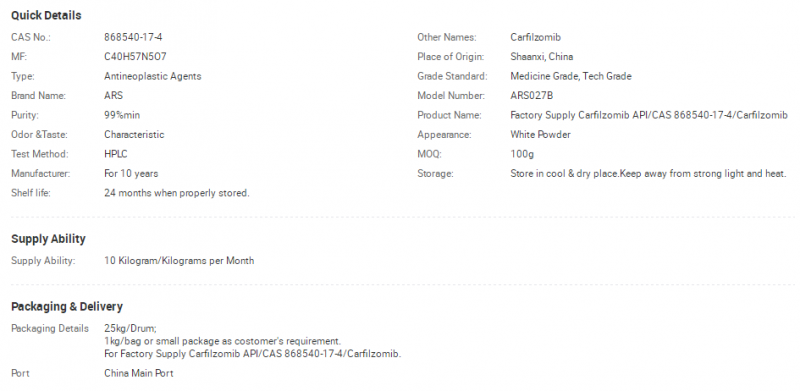Click the Medicine Grade, Tech Grade value
This screenshot has width=800, height=391.
point(571,76)
